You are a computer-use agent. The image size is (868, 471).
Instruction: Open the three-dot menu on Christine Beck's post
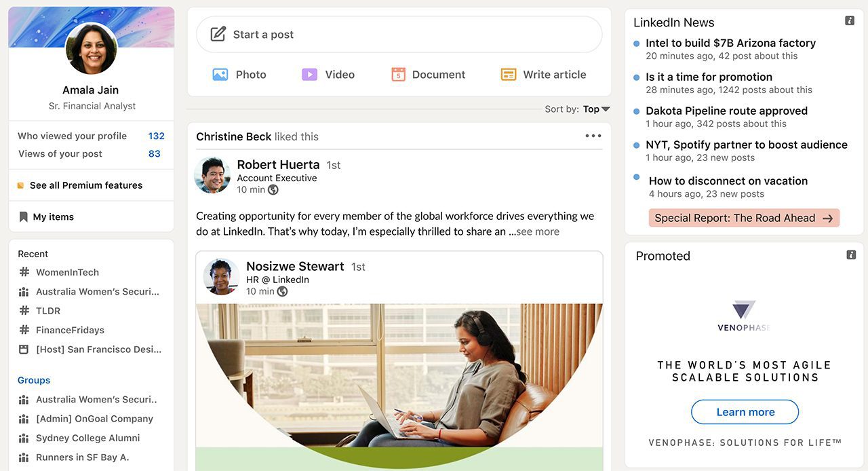pos(593,136)
